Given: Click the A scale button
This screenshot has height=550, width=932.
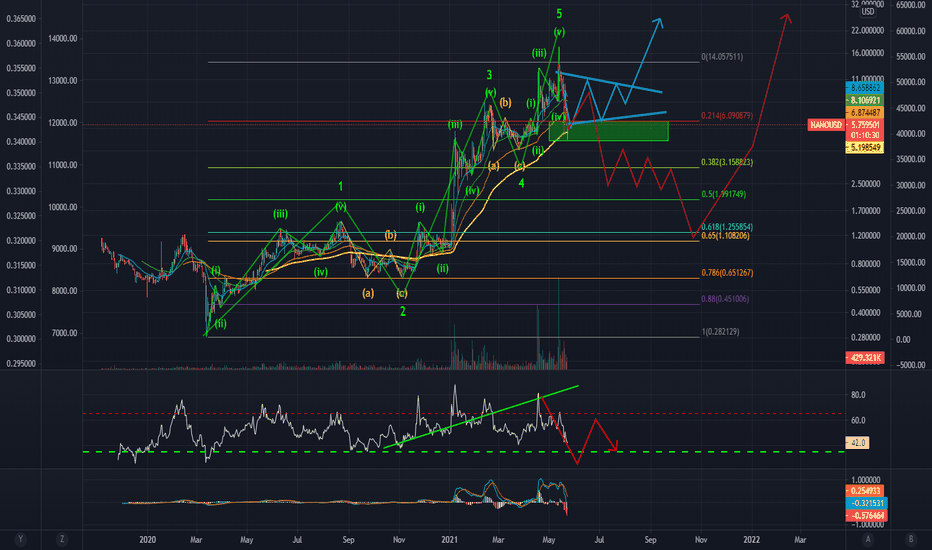Looking at the screenshot, I should tap(868, 539).
